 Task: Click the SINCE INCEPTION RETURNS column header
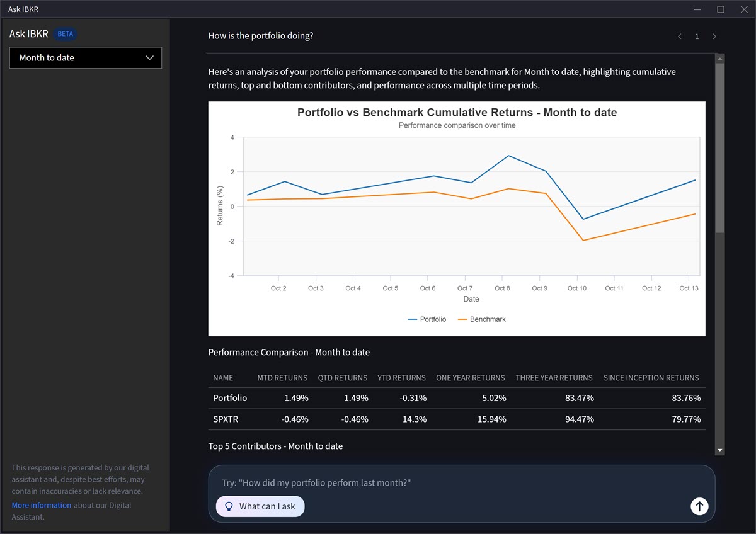click(x=651, y=378)
